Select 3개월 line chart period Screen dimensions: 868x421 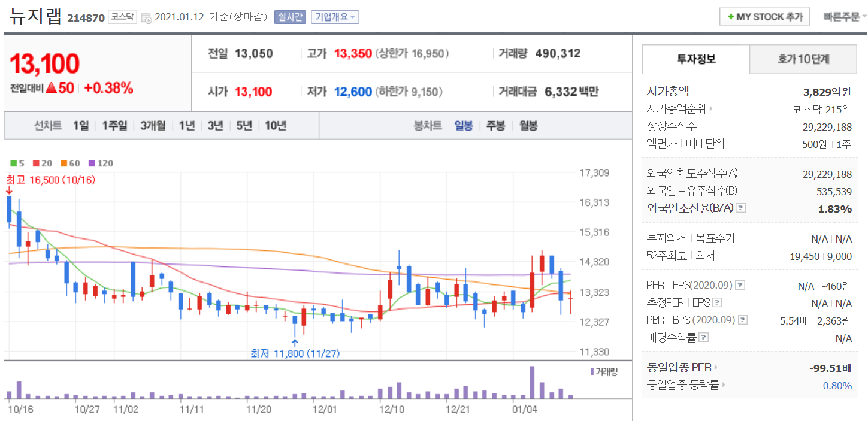click(153, 126)
